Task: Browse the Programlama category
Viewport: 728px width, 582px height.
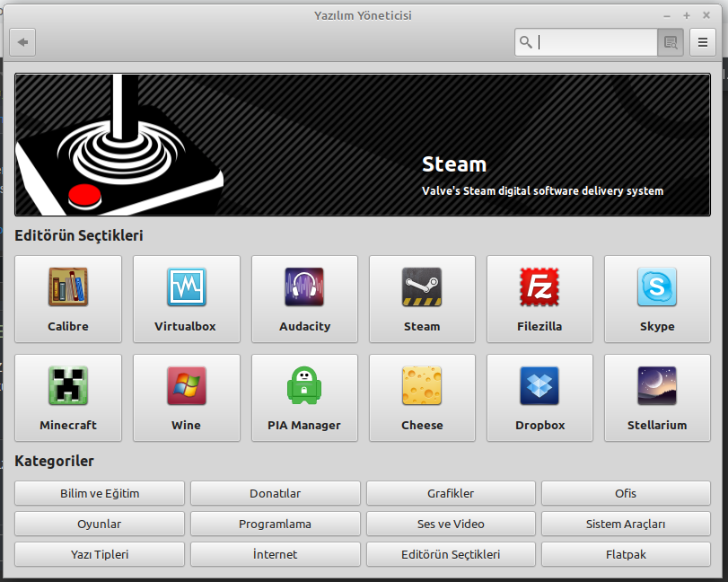Action: 276,524
